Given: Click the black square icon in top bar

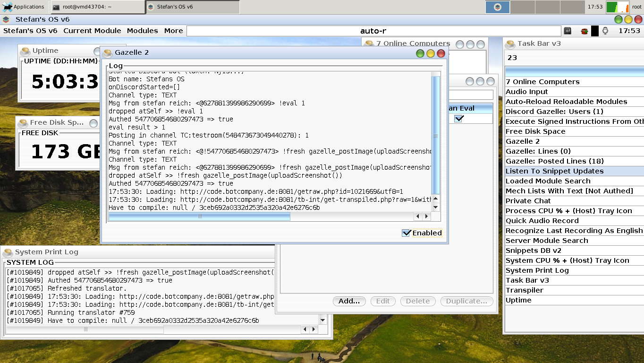Looking at the screenshot, I should 595,31.
